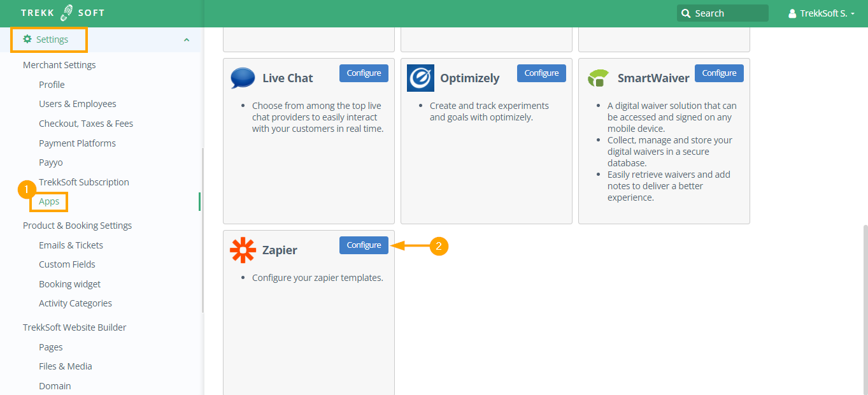Viewport: 868px width, 395px height.
Task: Click the user profile icon in header
Action: (792, 13)
